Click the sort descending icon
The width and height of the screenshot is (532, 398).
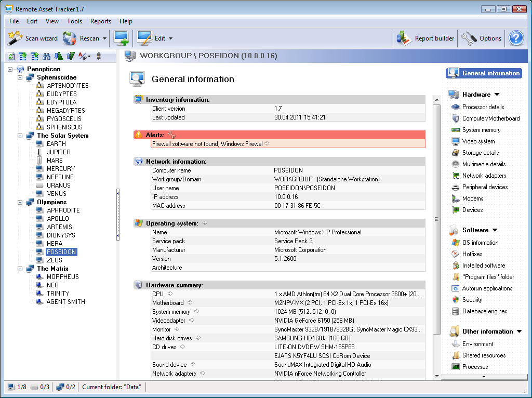pos(58,56)
